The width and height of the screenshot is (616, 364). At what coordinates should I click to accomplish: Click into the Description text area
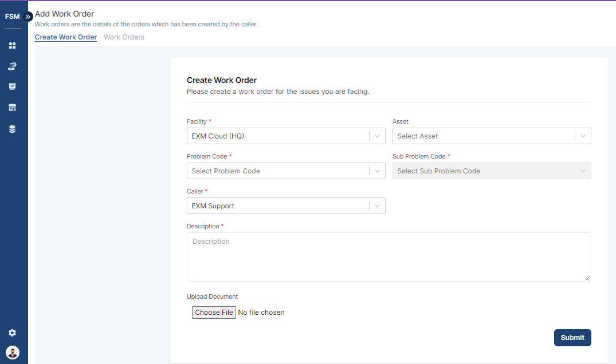pos(389,257)
